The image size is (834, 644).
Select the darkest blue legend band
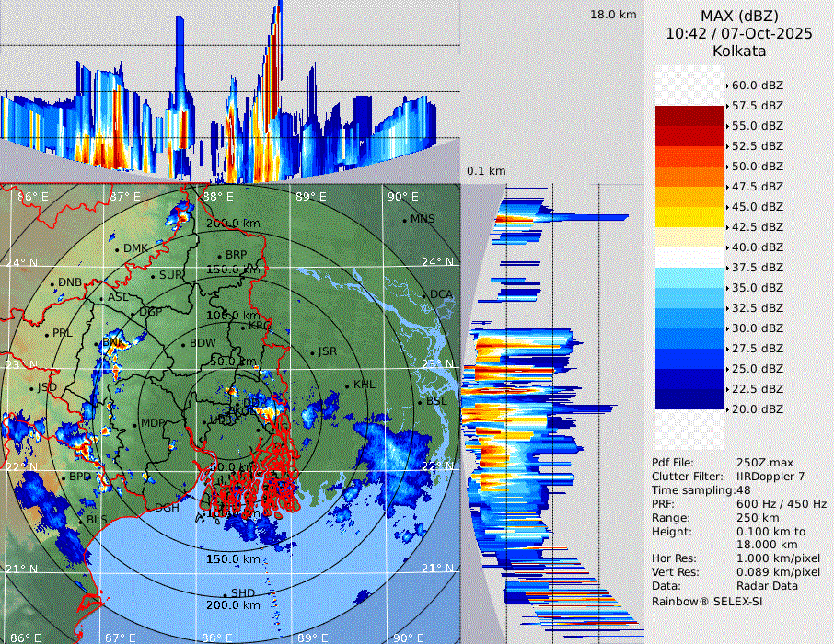click(x=689, y=399)
